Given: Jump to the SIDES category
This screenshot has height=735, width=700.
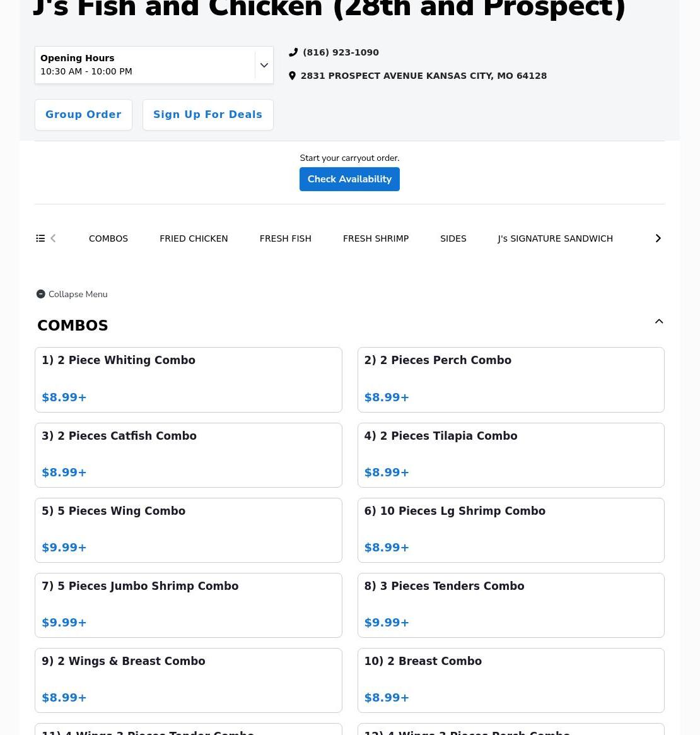Looking at the screenshot, I should click(x=453, y=238).
